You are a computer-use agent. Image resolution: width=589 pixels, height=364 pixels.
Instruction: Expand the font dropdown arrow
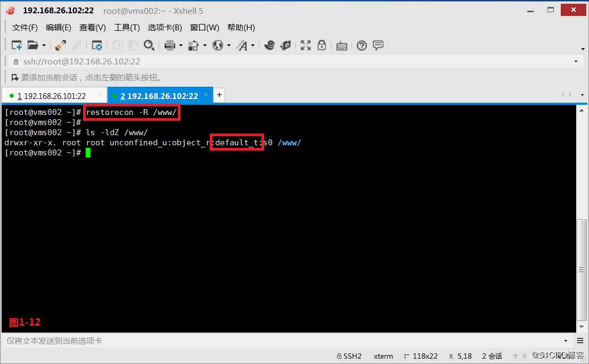coord(253,45)
